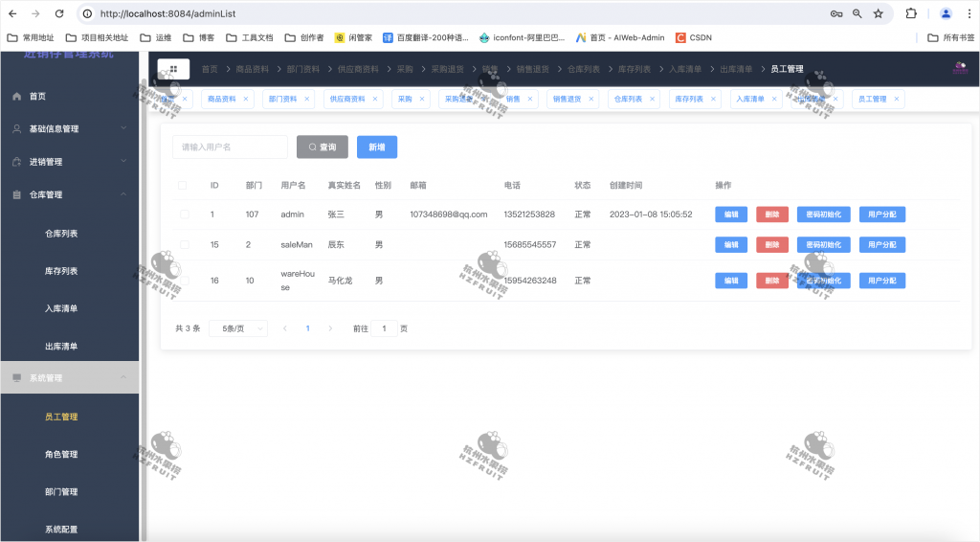Click home icon beside 首页 in sidebar

coord(17,97)
